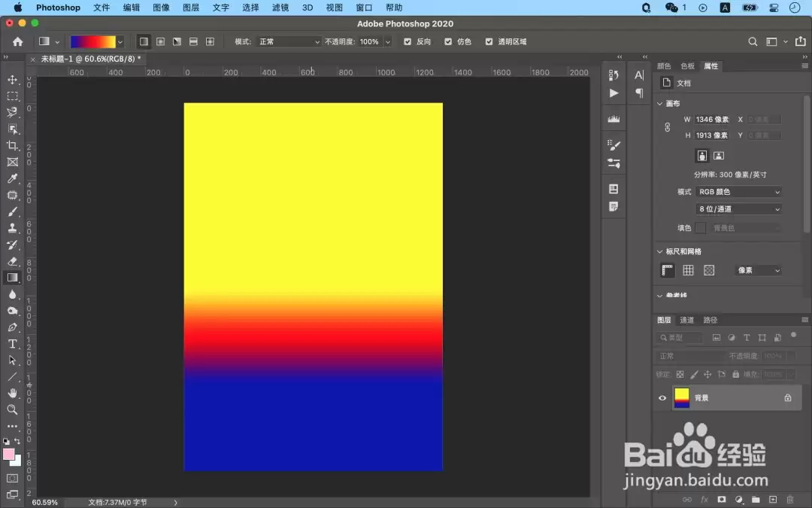Set canvas to landscape orientation button
Screen dimensions: 812x508
click(x=719, y=156)
